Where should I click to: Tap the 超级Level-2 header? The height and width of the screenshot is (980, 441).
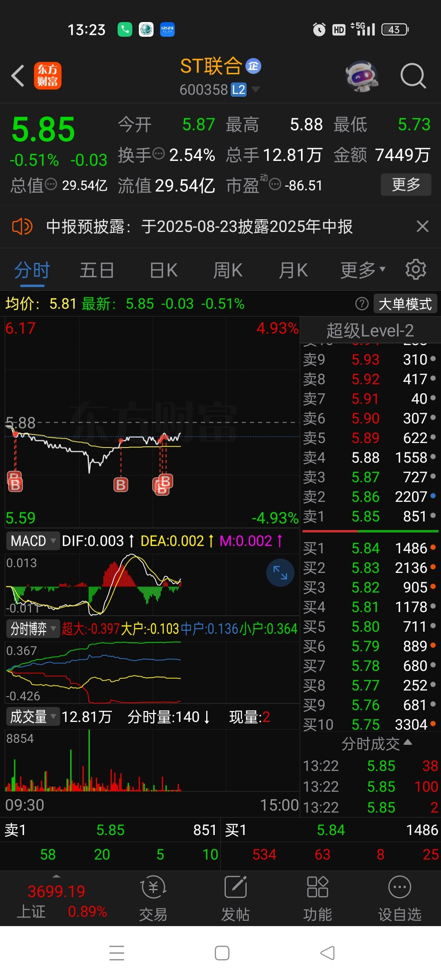370,330
